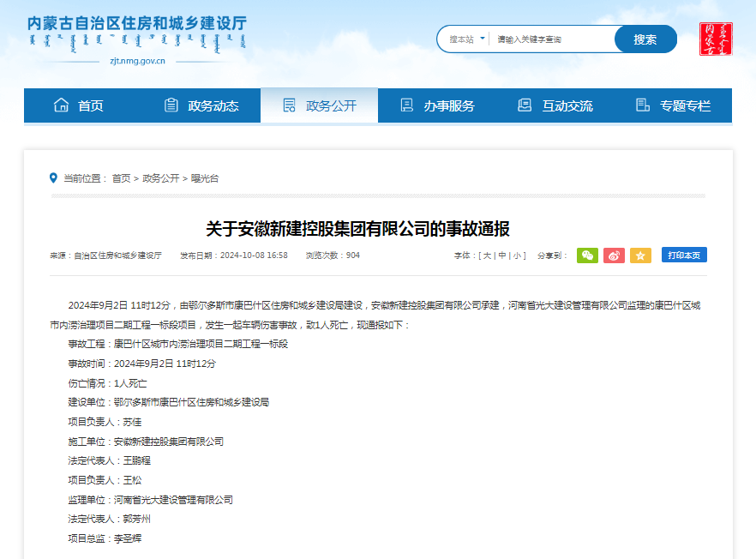Click the line 法定代表人：王鹏程
The image size is (756, 559).
click(x=110, y=460)
